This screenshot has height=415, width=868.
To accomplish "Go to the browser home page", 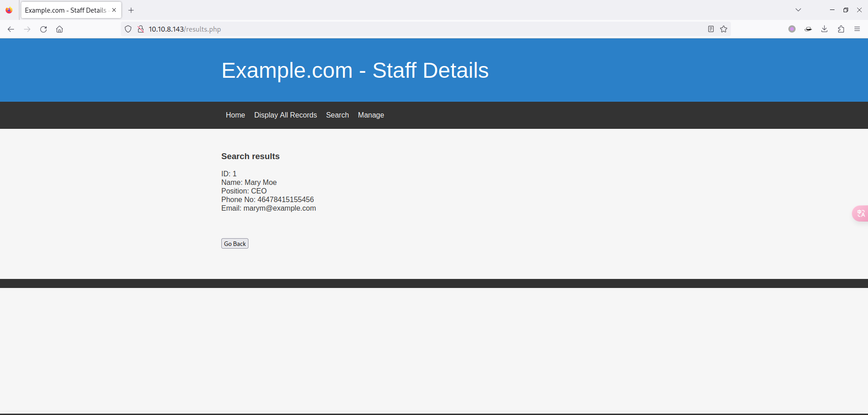I will tap(59, 29).
